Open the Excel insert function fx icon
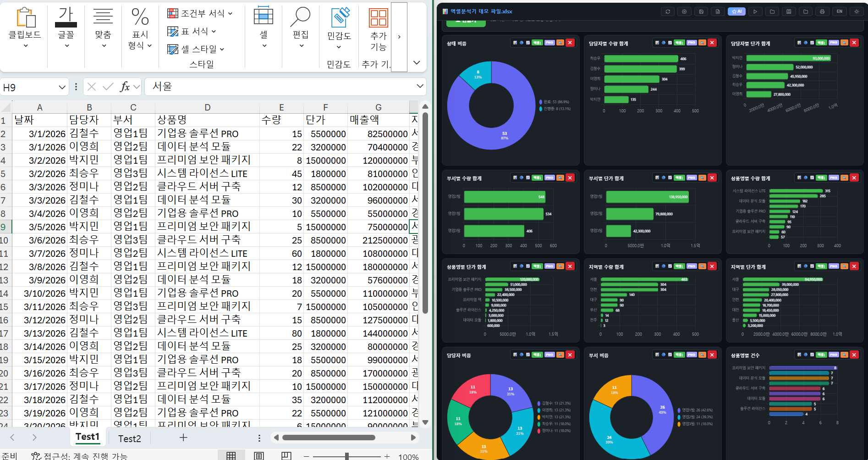This screenshot has height=460, width=868. [125, 87]
